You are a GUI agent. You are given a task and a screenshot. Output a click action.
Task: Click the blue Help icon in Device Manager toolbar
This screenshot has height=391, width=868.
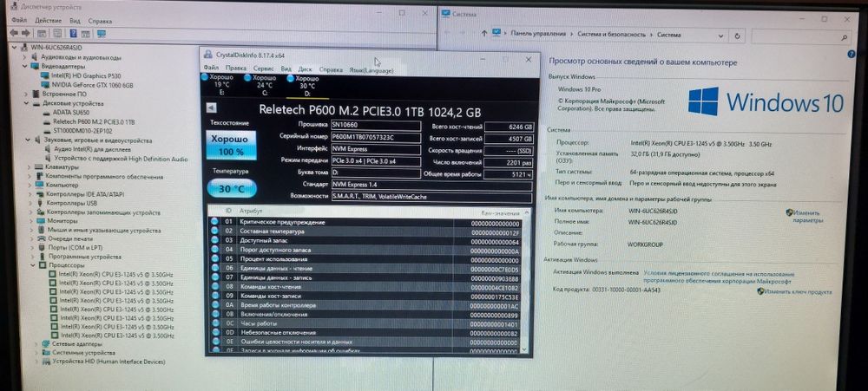[x=72, y=33]
